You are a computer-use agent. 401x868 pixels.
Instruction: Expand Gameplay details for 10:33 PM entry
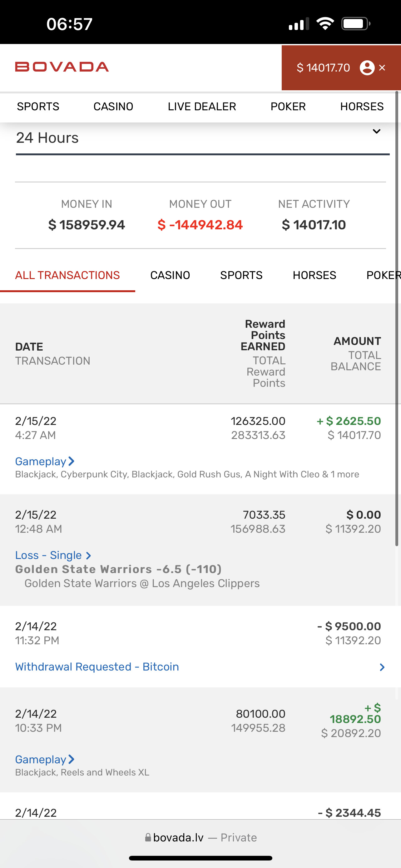[x=44, y=760]
